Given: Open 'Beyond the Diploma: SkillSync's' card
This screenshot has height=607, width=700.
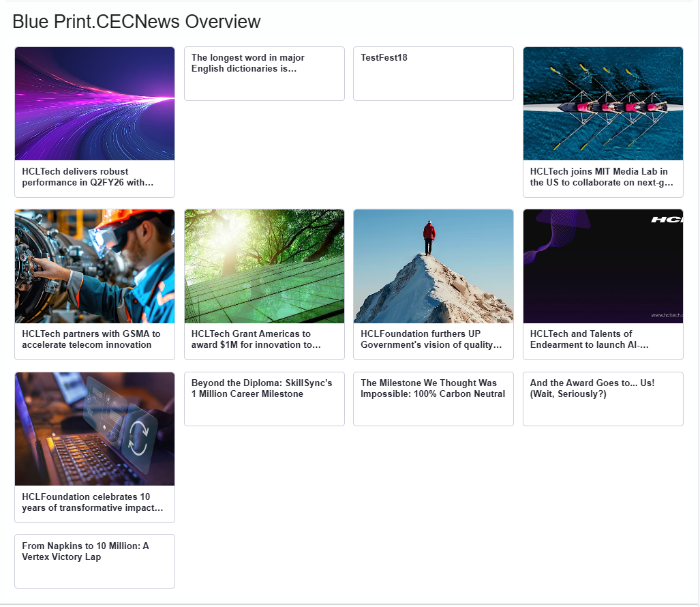Looking at the screenshot, I should pos(264,399).
